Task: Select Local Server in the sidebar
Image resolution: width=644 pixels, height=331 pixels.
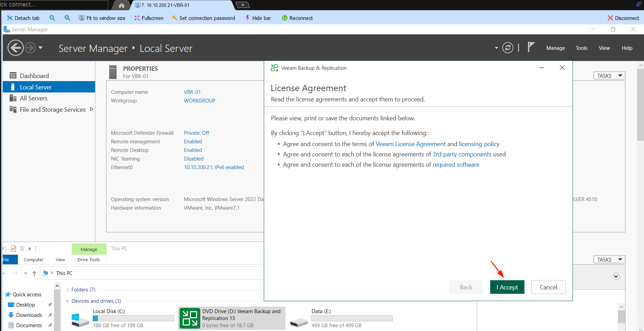Action: 49,87
